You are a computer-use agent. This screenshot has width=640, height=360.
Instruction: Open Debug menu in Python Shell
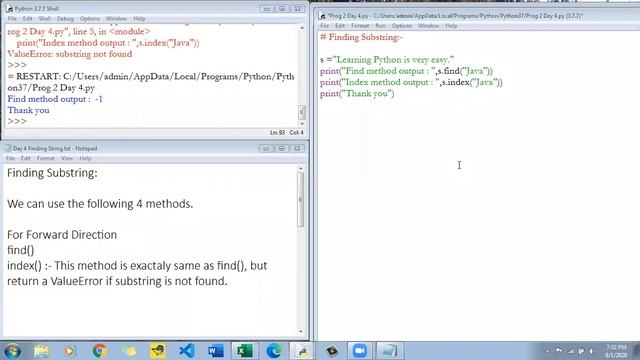tap(65, 19)
